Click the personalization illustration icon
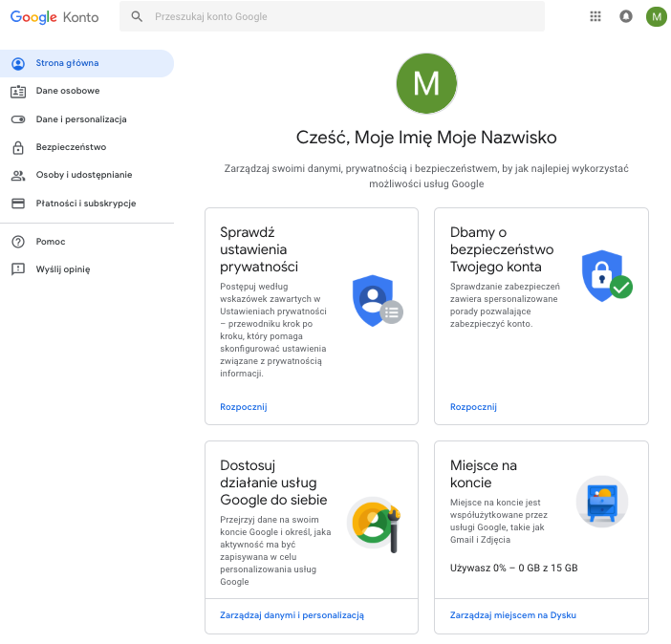 373,525
